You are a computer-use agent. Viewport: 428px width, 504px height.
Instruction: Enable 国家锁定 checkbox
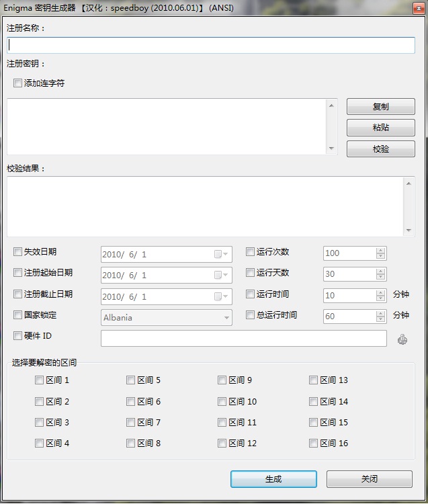[x=17, y=314]
